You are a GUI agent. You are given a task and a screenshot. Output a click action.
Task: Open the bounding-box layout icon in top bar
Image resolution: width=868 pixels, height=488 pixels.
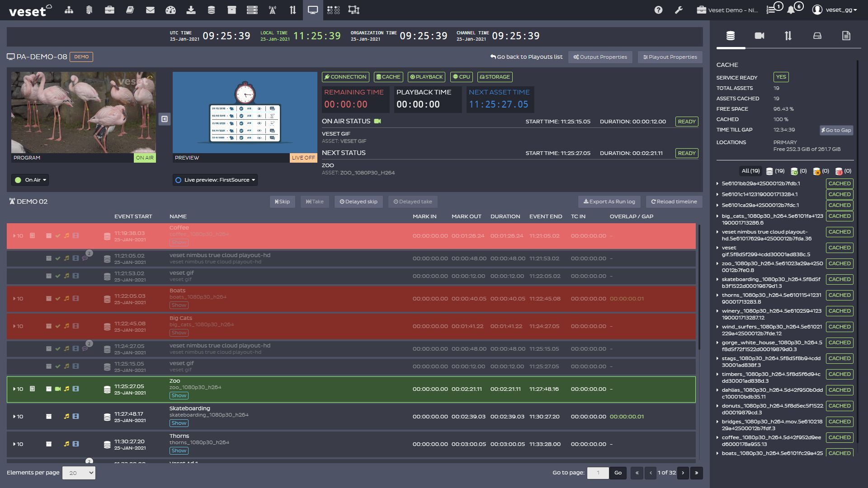[354, 10]
